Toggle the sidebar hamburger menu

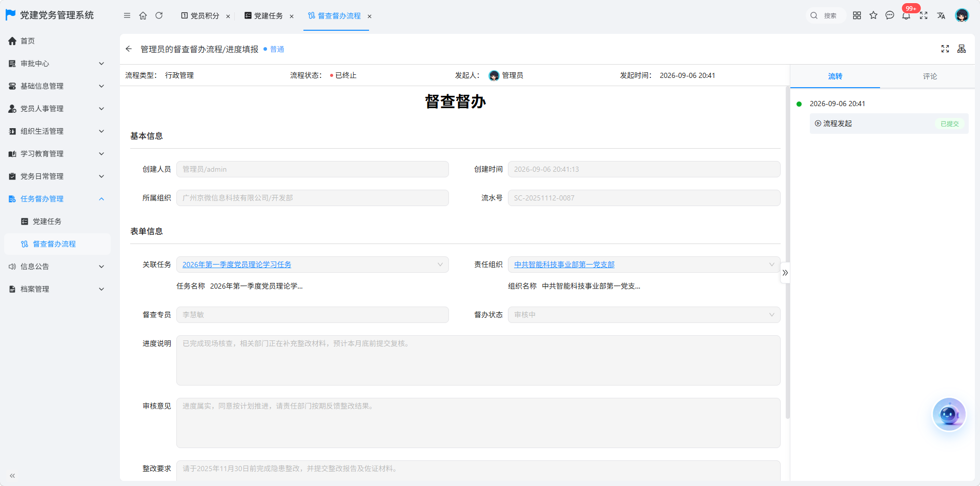coord(127,15)
